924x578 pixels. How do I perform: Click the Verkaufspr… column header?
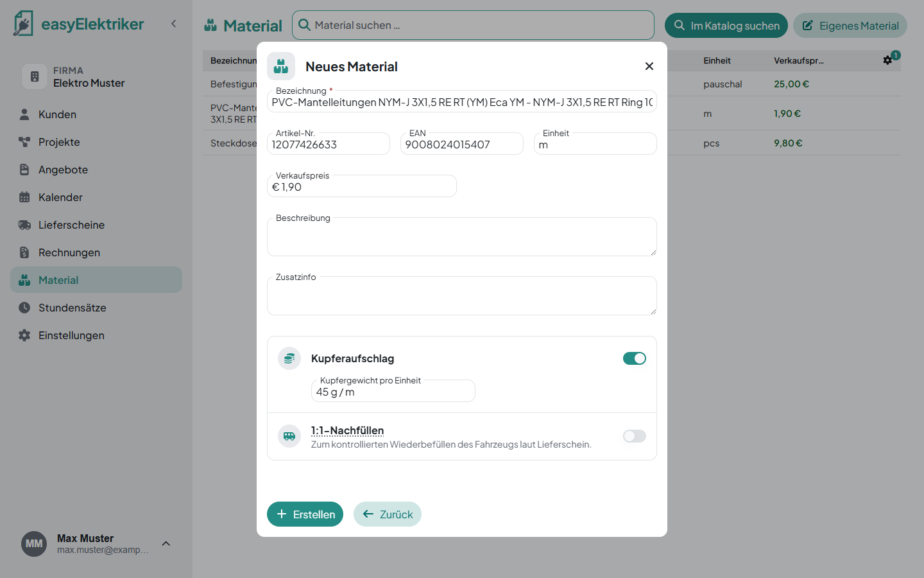pyautogui.click(x=799, y=60)
